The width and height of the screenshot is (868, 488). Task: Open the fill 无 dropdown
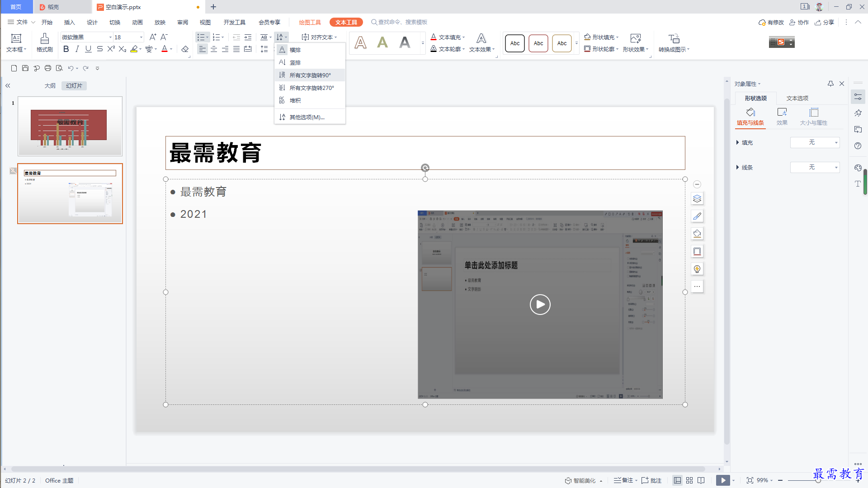(815, 142)
